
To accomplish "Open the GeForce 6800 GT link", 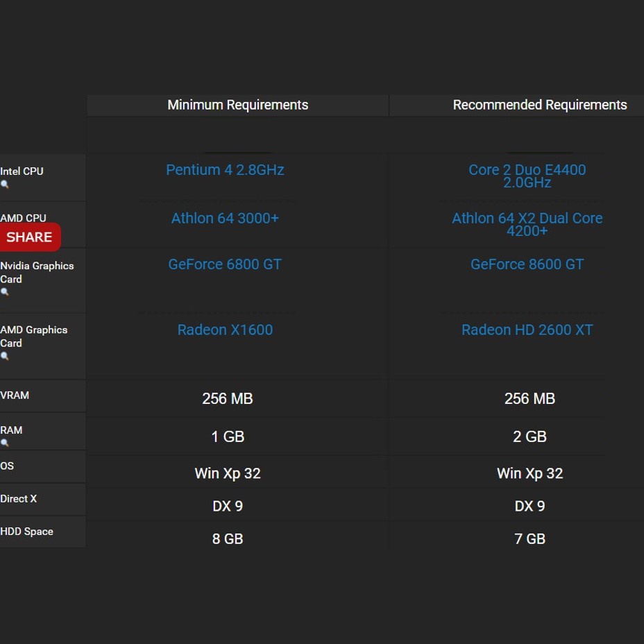I will click(225, 264).
